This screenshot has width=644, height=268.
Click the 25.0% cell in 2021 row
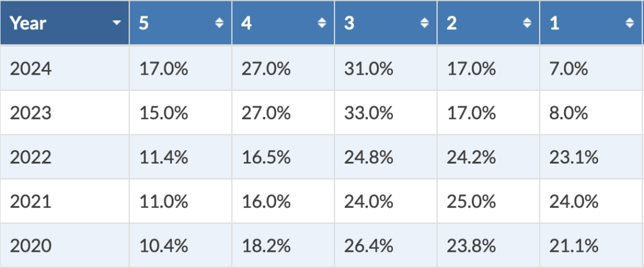[471, 201]
